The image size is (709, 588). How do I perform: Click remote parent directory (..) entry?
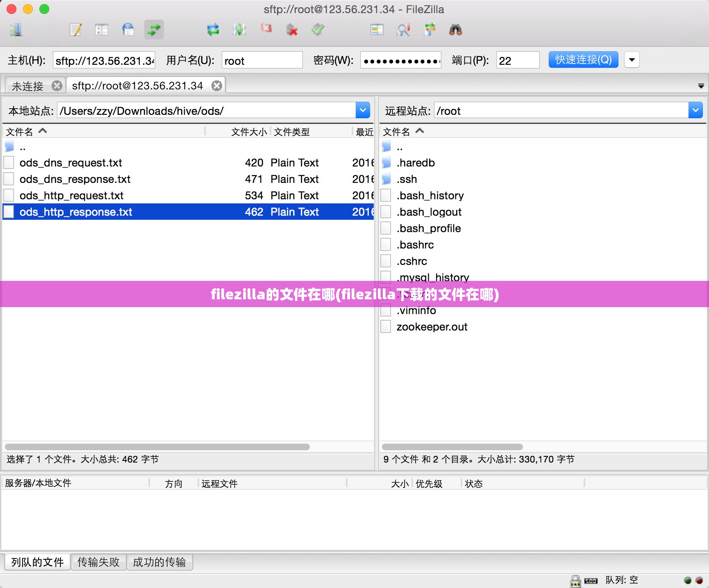point(543,146)
